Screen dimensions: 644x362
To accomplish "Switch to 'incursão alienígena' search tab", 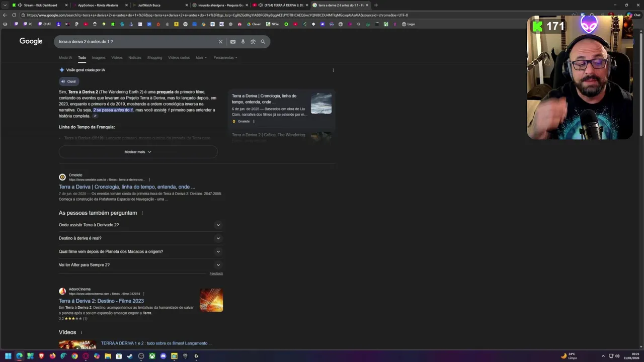I will (x=219, y=5).
